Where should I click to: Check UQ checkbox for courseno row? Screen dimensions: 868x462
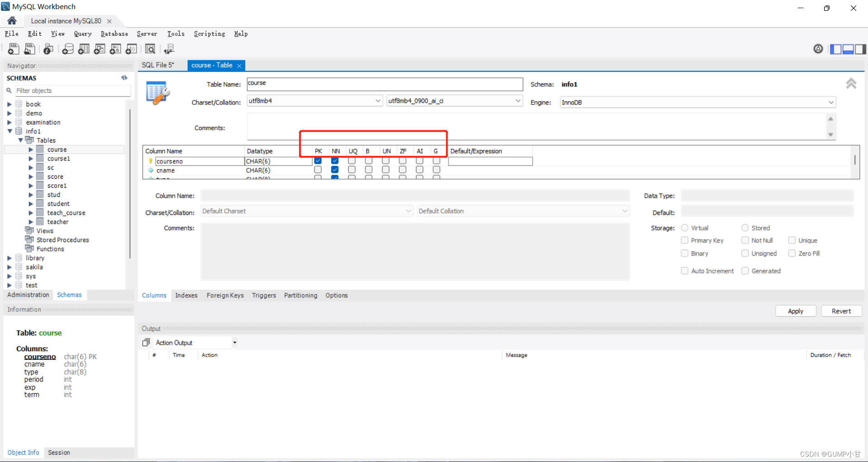(352, 161)
